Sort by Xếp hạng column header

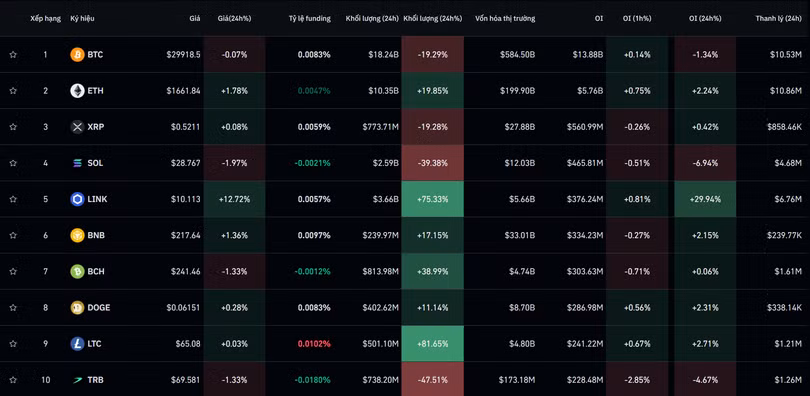click(x=45, y=19)
